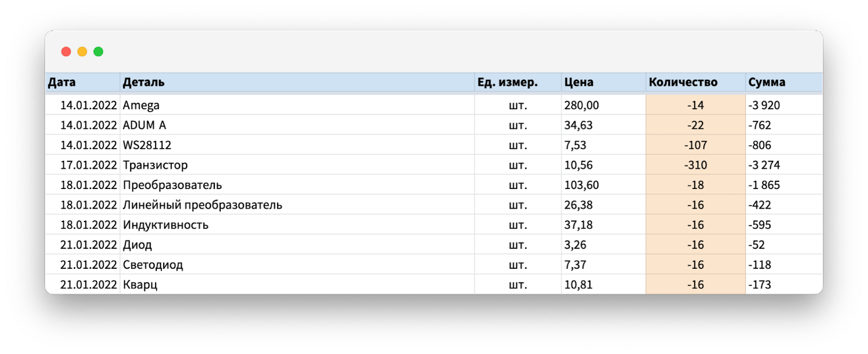
Task: Click the yellow minimize window button
Action: pos(82,52)
